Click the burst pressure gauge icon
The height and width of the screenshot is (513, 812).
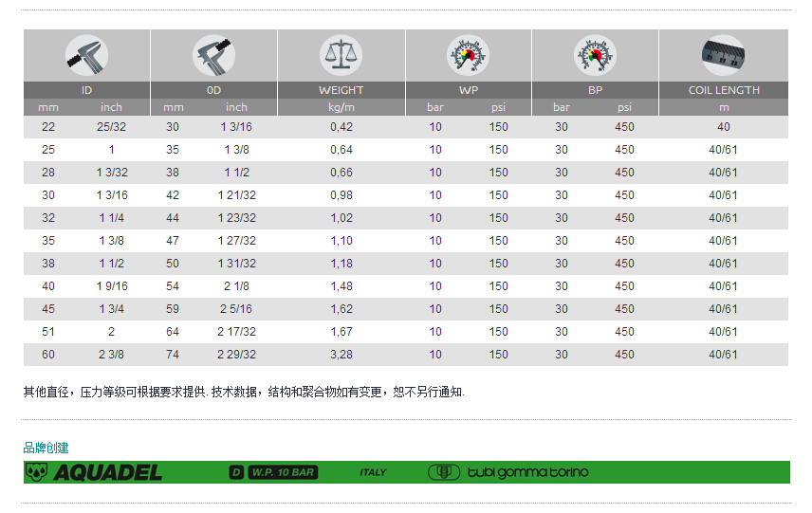coord(595,55)
